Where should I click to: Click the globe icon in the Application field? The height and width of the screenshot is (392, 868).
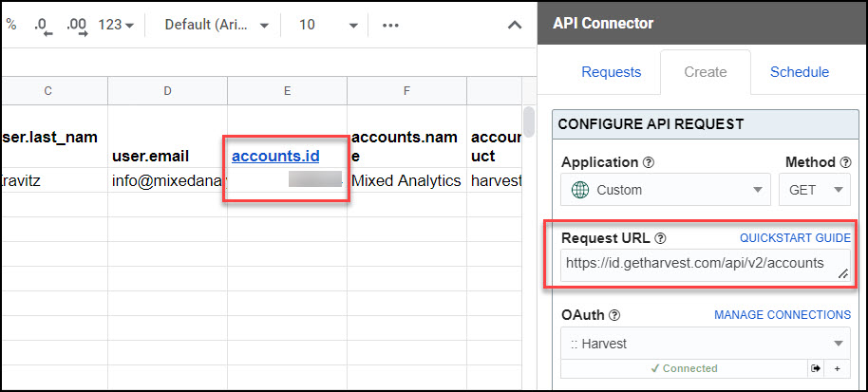click(579, 190)
